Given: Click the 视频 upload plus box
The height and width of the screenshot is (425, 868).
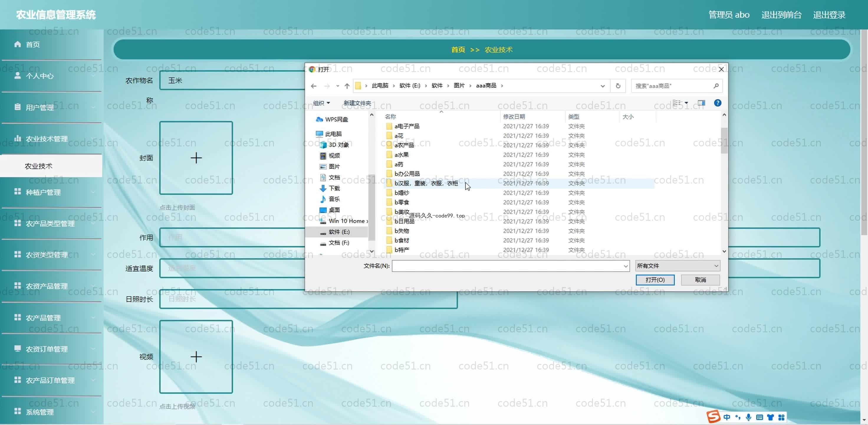Looking at the screenshot, I should point(196,357).
